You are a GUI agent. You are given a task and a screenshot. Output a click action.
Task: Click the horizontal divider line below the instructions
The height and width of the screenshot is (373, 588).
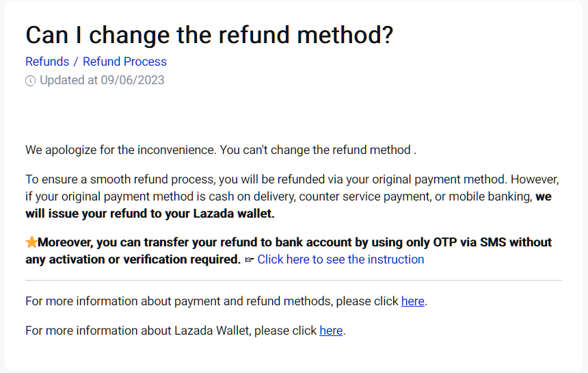point(293,280)
